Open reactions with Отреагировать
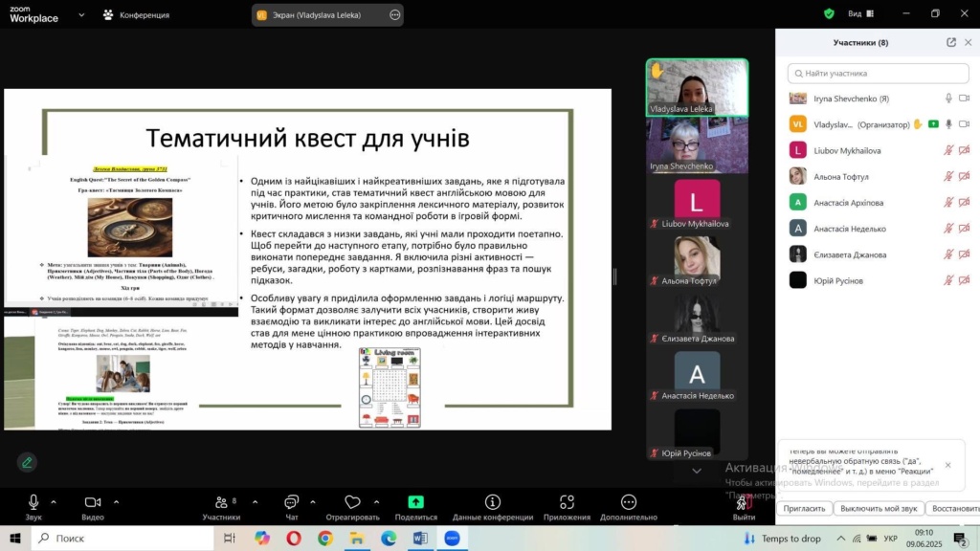The width and height of the screenshot is (980, 551). coord(352,507)
